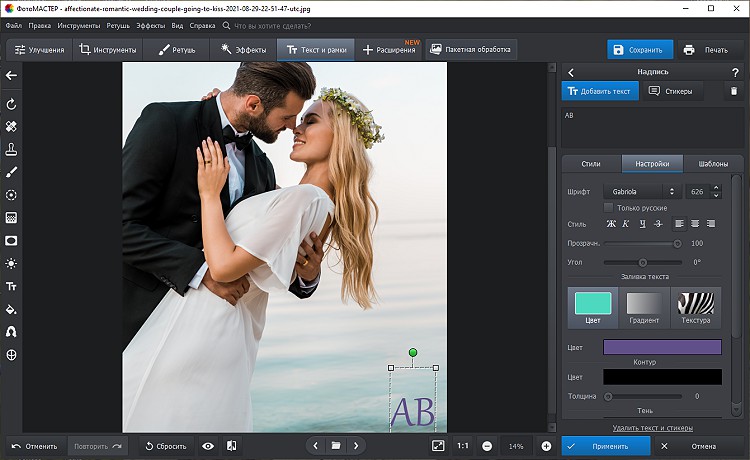This screenshot has height=460, width=750.
Task: Select the paint bucket fill tool
Action: click(11, 308)
